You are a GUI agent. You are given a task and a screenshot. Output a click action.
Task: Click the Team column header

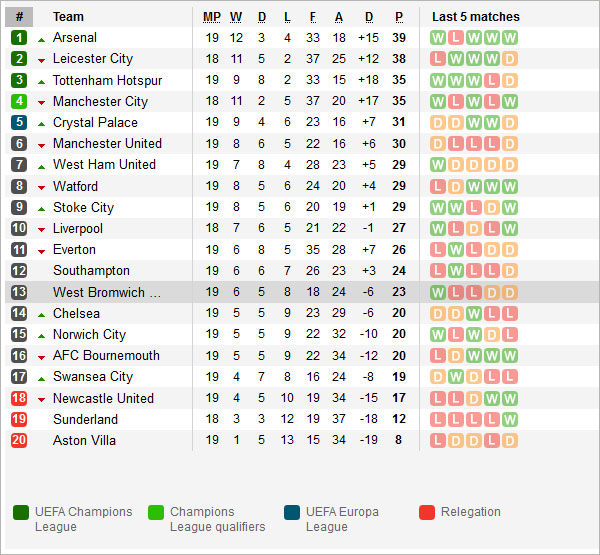tap(68, 17)
